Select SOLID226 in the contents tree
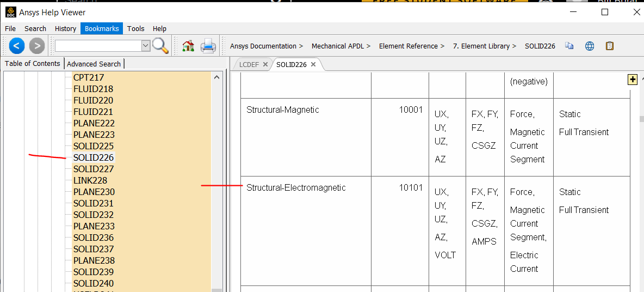 pyautogui.click(x=94, y=157)
